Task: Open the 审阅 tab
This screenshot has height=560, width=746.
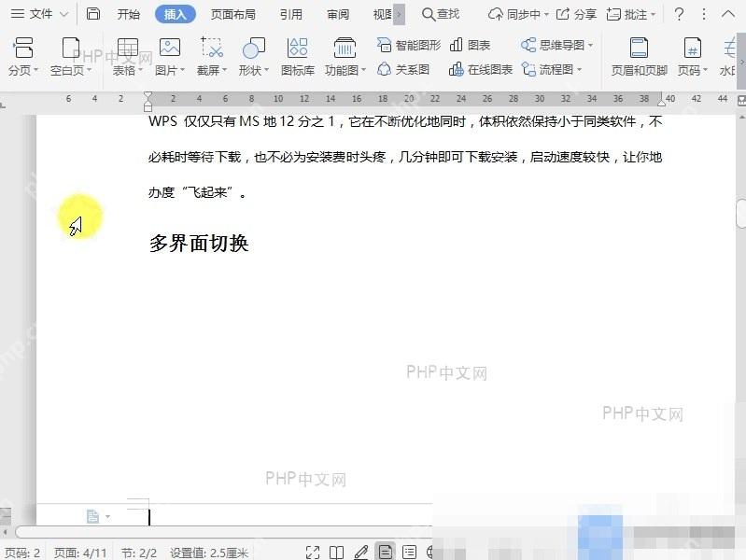Action: pyautogui.click(x=338, y=15)
